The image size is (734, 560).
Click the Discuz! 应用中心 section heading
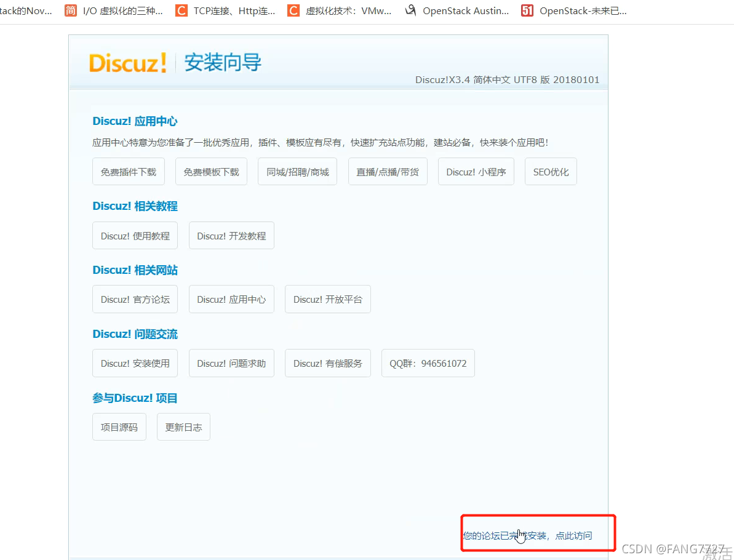click(135, 121)
